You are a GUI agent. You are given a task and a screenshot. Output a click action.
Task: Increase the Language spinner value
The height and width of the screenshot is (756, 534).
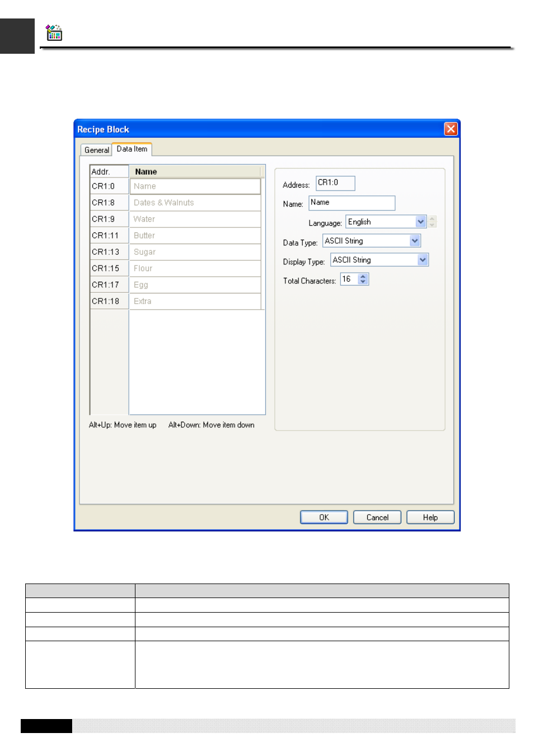point(432,218)
